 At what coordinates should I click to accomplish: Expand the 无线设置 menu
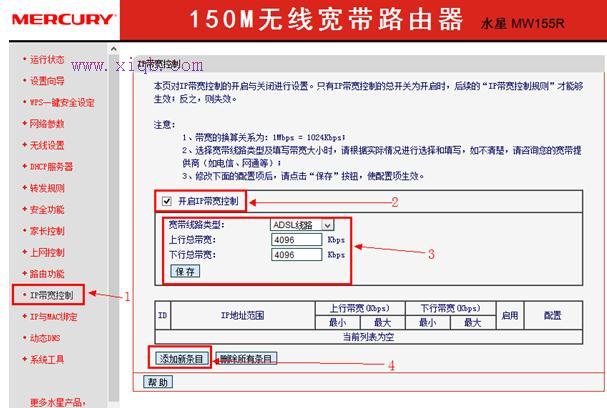tap(46, 145)
